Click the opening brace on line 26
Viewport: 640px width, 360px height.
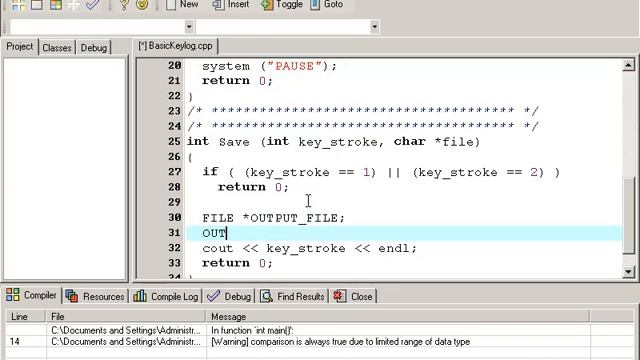(x=190, y=158)
